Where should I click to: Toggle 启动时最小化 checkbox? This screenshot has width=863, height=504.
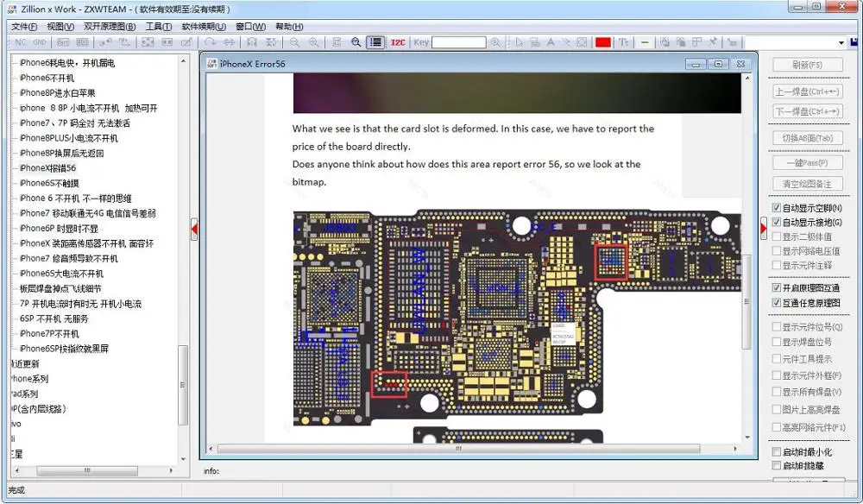point(777,451)
